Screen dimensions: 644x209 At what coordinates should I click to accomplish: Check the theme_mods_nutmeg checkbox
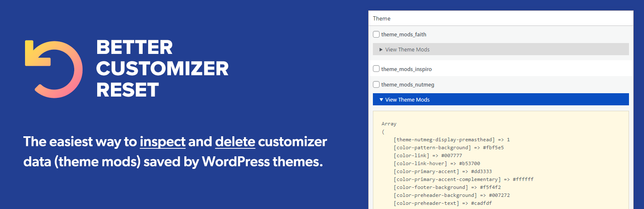pos(376,84)
